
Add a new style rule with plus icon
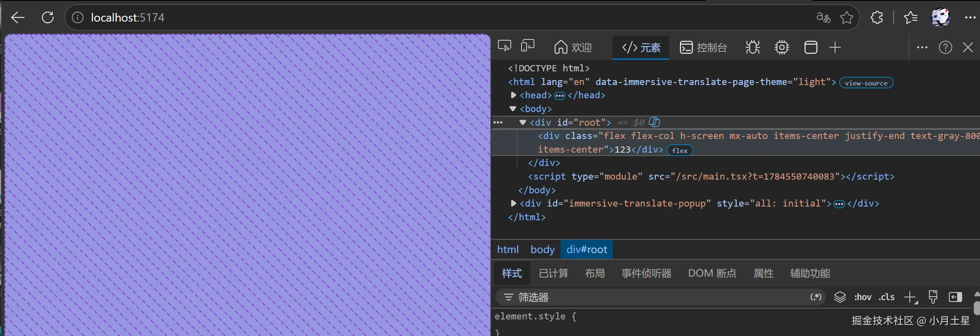[x=910, y=297]
